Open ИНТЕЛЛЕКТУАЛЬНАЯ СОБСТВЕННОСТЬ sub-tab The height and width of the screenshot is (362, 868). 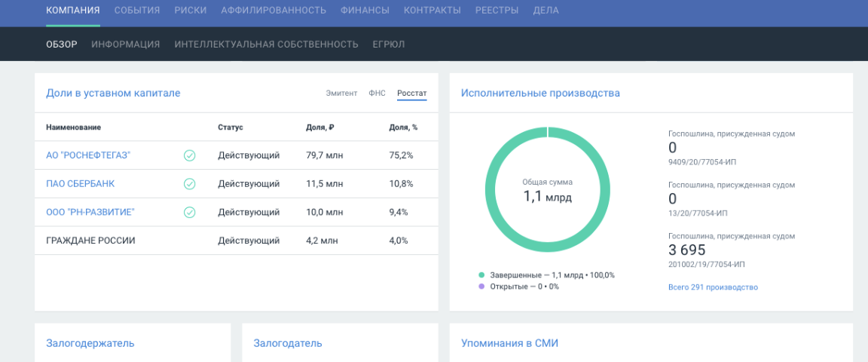point(266,44)
